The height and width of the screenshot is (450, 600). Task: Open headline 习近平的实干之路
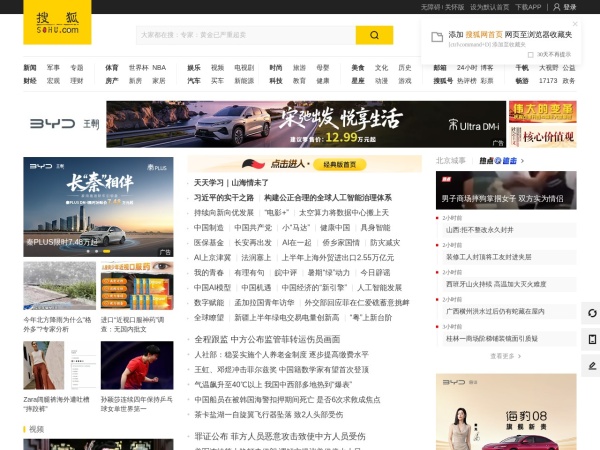click(x=224, y=198)
